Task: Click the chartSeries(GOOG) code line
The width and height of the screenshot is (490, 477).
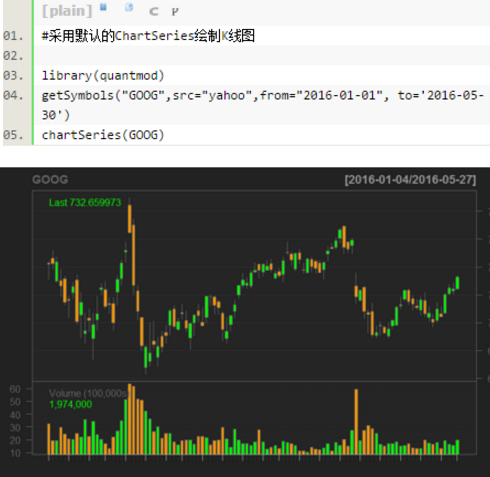Action: [103, 135]
